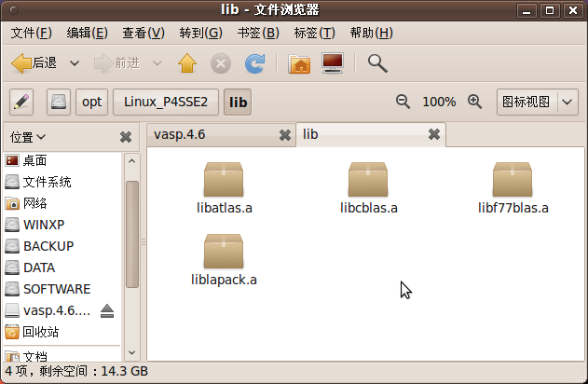Open the 编辑(E) menu
Screen dimensions: 588x384
coord(87,33)
